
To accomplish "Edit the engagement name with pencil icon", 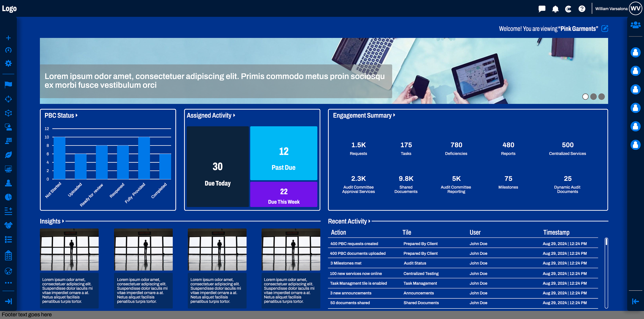I will [605, 29].
